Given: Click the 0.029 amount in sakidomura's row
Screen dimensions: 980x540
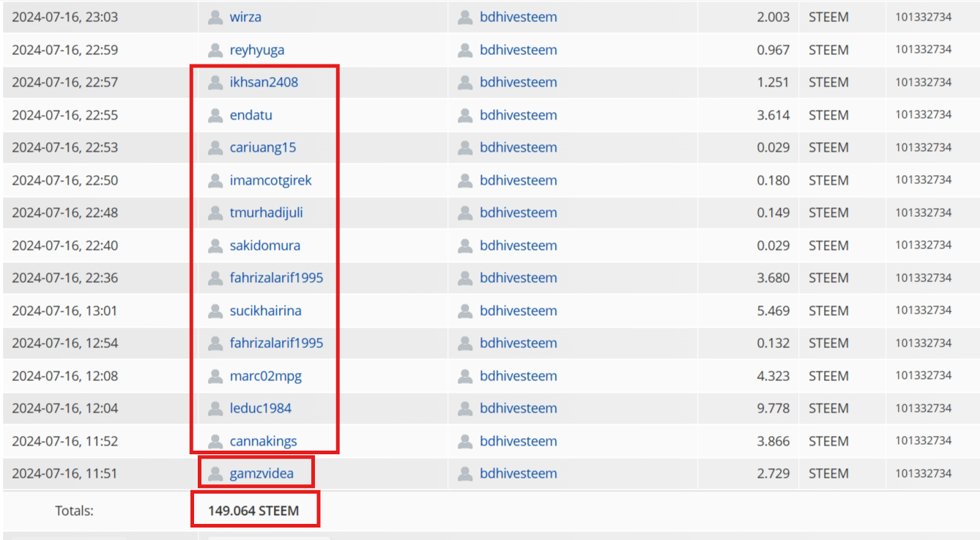Looking at the screenshot, I should pyautogui.click(x=773, y=245).
